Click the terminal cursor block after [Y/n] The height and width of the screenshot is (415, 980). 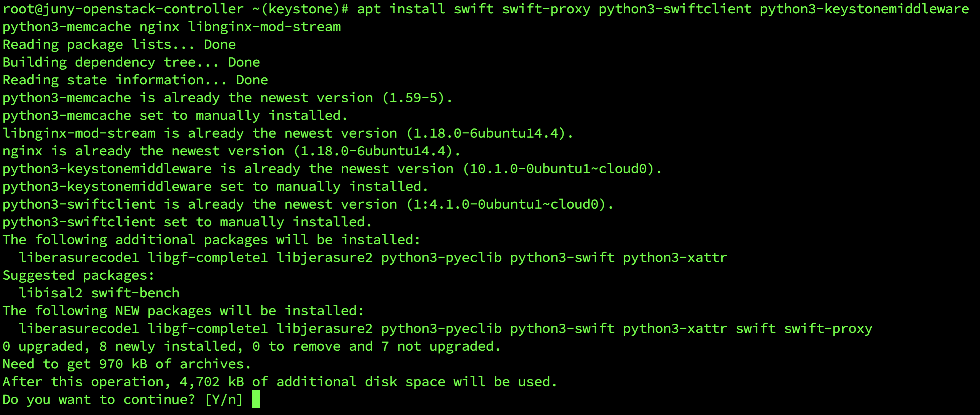[x=256, y=399]
